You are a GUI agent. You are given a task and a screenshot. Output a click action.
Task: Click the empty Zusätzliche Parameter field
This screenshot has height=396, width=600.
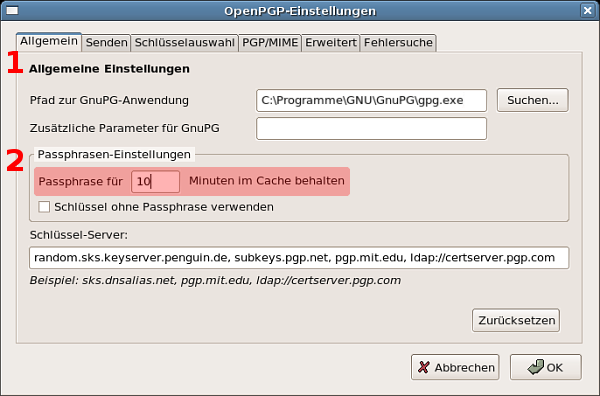[372, 129]
